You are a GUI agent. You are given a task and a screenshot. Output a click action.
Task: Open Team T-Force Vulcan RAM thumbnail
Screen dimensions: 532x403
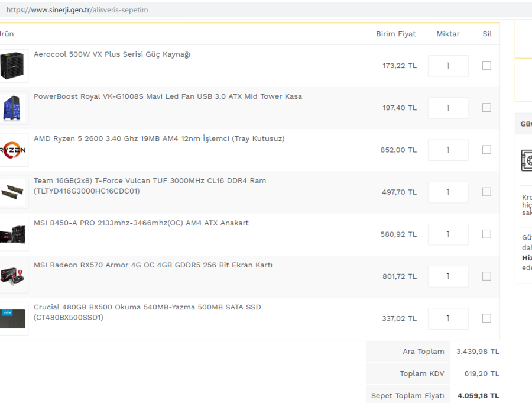point(13,192)
